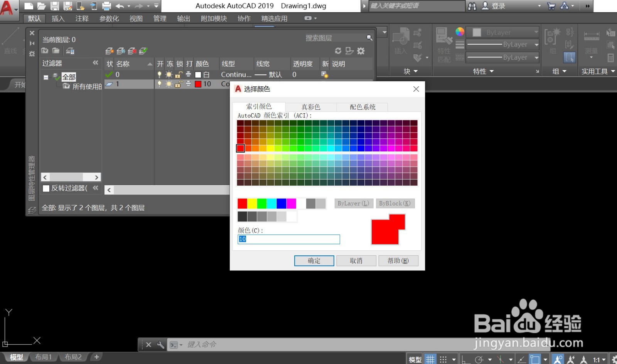Cancel the Select Color dialog
This screenshot has height=364, width=617.
click(356, 261)
